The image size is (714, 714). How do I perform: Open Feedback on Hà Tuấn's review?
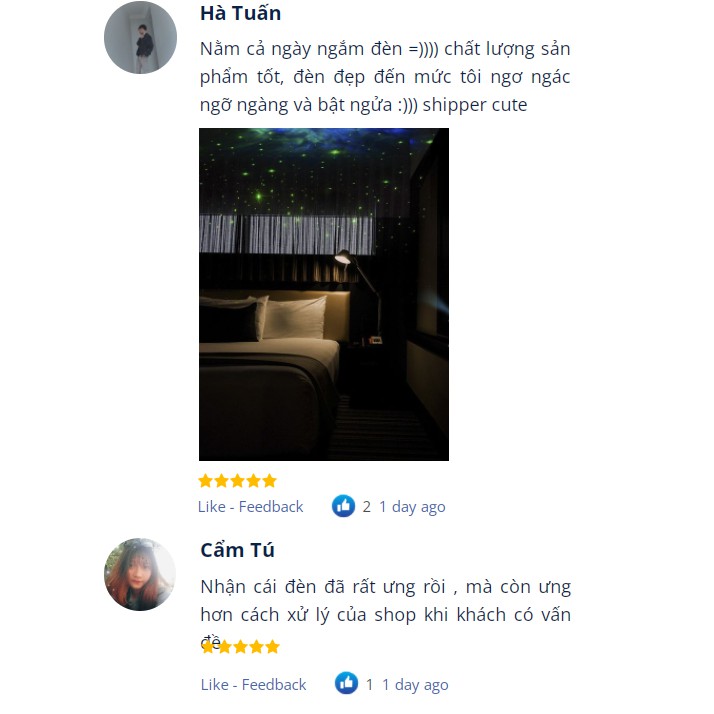tap(271, 506)
